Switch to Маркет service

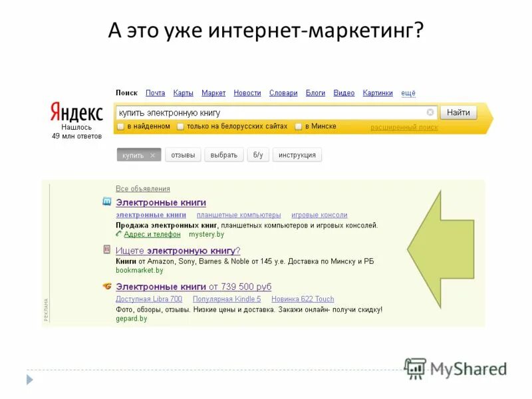pyautogui.click(x=213, y=92)
